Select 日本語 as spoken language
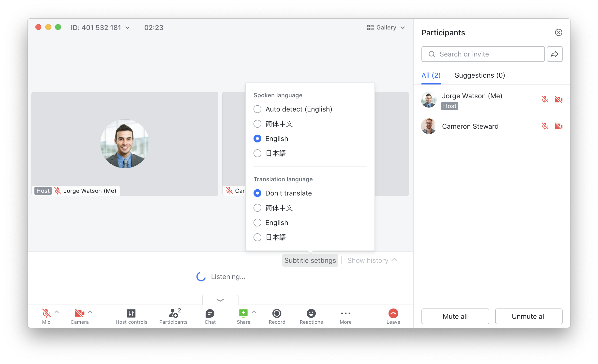Viewport: 598px width, 364px height. click(x=257, y=153)
